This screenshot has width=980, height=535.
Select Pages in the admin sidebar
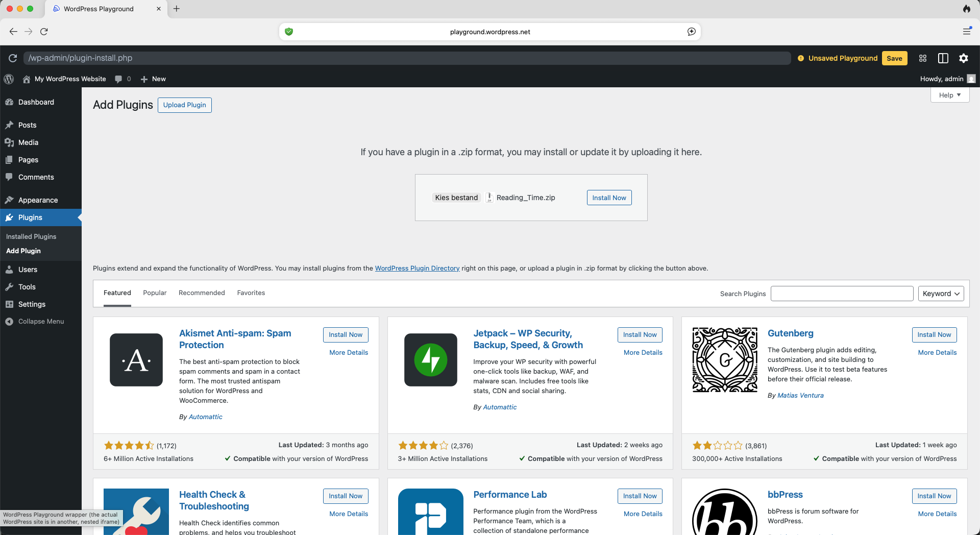(28, 160)
